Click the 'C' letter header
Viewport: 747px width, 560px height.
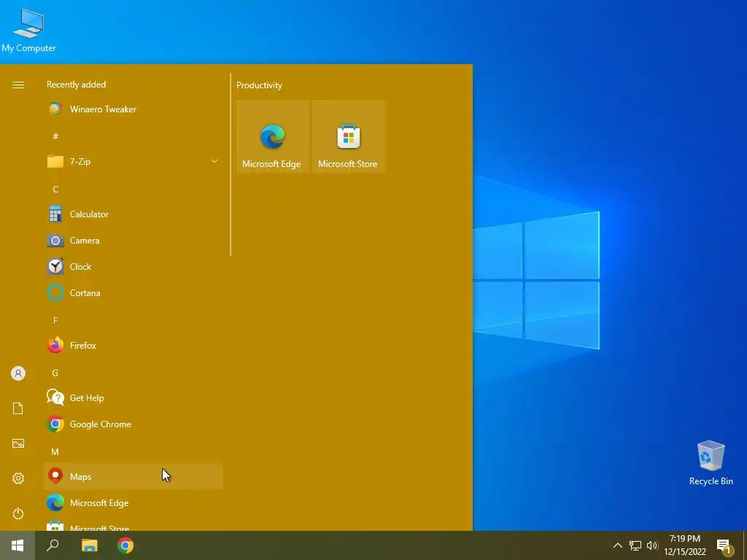click(55, 189)
